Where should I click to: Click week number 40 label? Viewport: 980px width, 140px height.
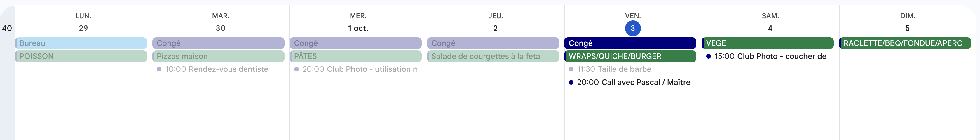7,28
